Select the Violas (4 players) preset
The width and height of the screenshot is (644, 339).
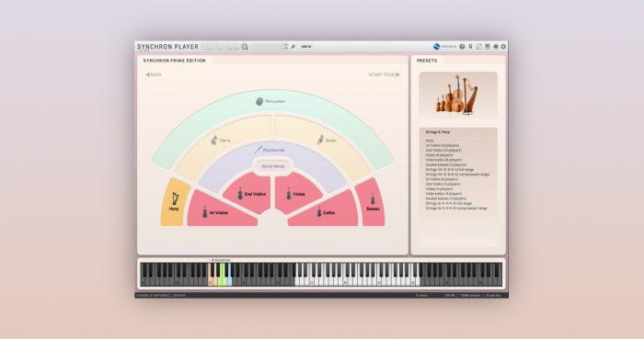[439, 189]
